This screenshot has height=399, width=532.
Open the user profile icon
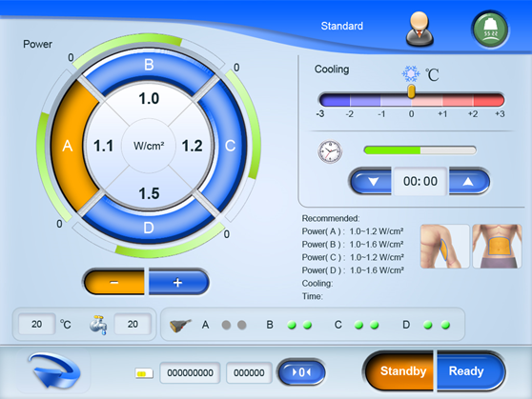point(419,29)
